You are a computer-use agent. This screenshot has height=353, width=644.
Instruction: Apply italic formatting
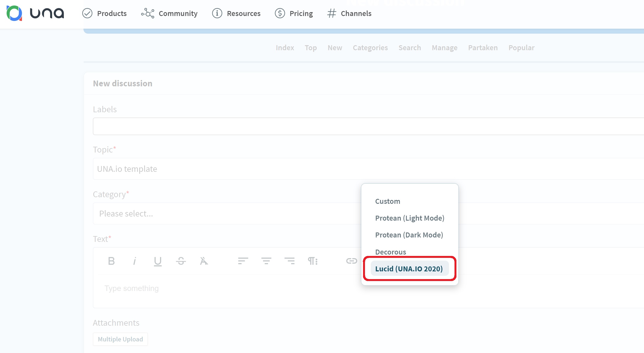click(134, 261)
